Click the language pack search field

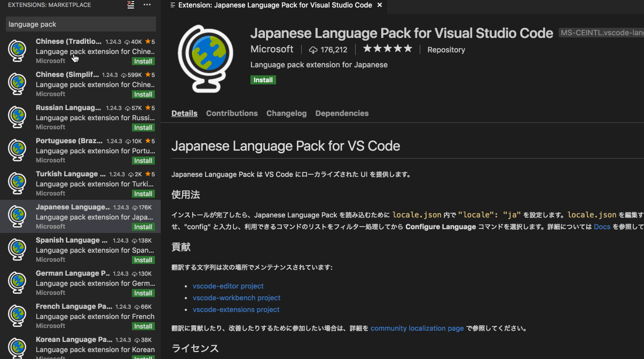click(80, 24)
